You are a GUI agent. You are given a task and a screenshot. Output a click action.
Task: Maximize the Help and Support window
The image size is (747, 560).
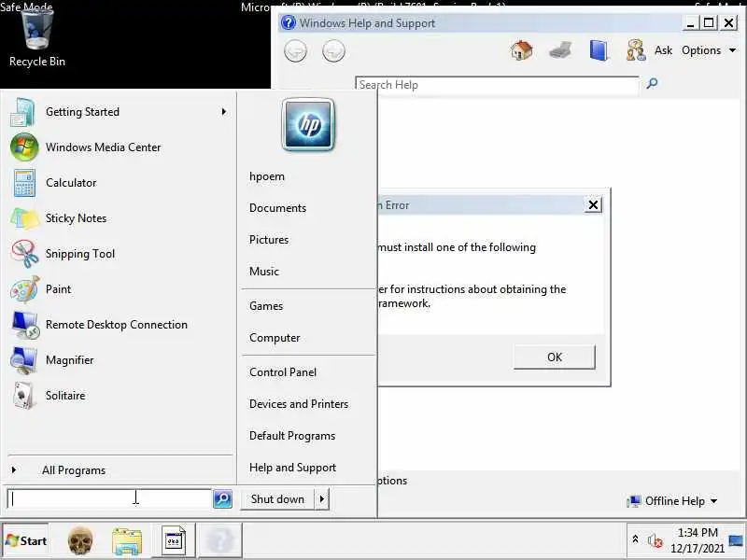709,22
